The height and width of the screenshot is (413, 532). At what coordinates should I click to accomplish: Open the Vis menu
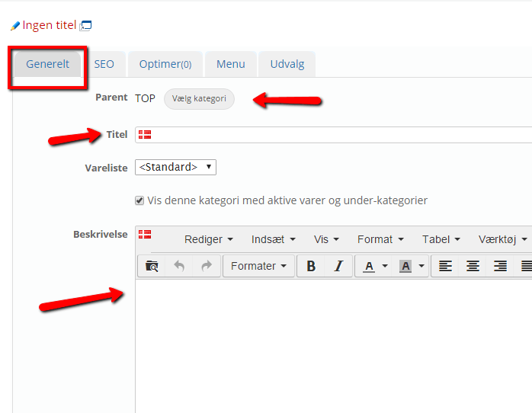pyautogui.click(x=326, y=239)
